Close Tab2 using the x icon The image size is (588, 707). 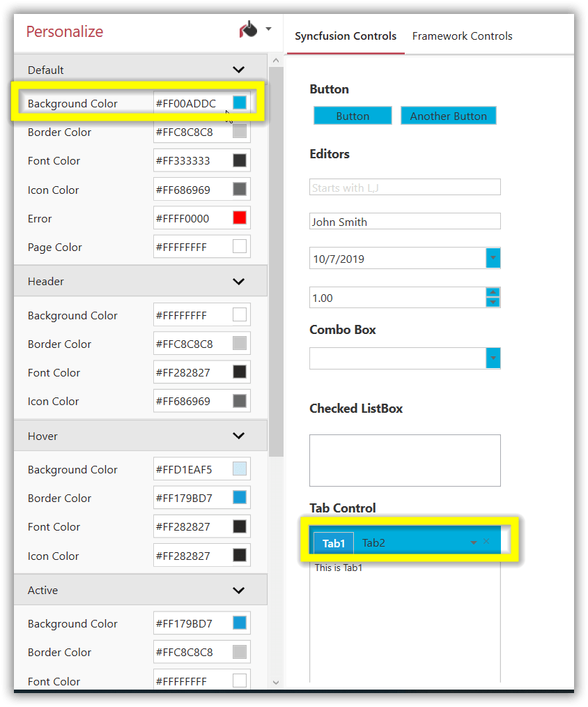pos(486,541)
